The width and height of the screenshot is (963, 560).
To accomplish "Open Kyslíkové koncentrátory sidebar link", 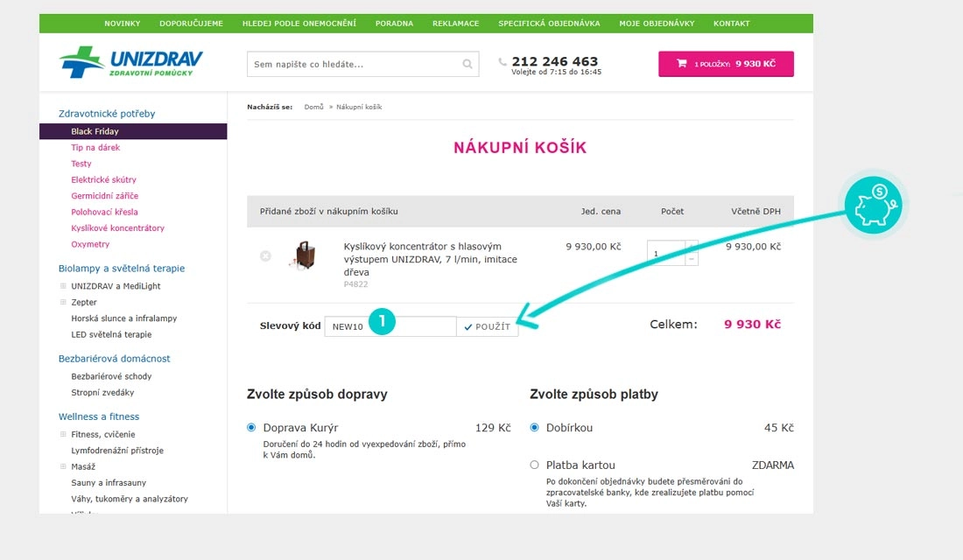I will click(x=117, y=227).
